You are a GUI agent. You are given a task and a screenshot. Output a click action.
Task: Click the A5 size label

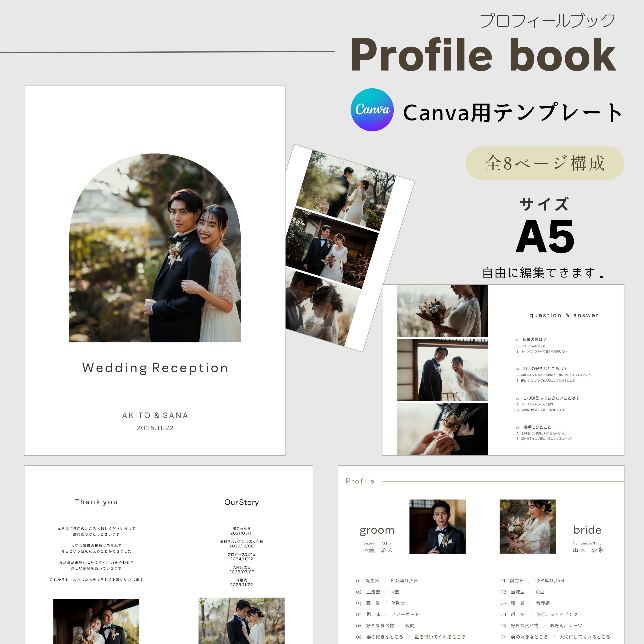click(545, 237)
